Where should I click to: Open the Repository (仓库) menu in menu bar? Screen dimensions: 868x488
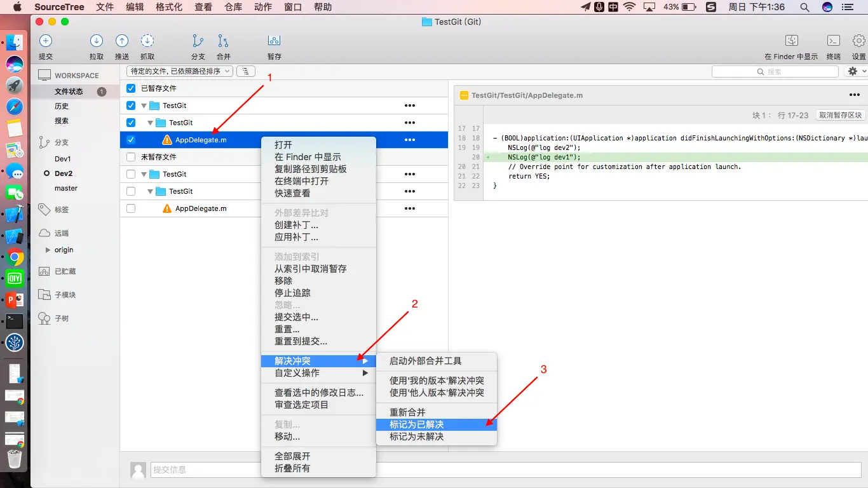click(x=233, y=7)
